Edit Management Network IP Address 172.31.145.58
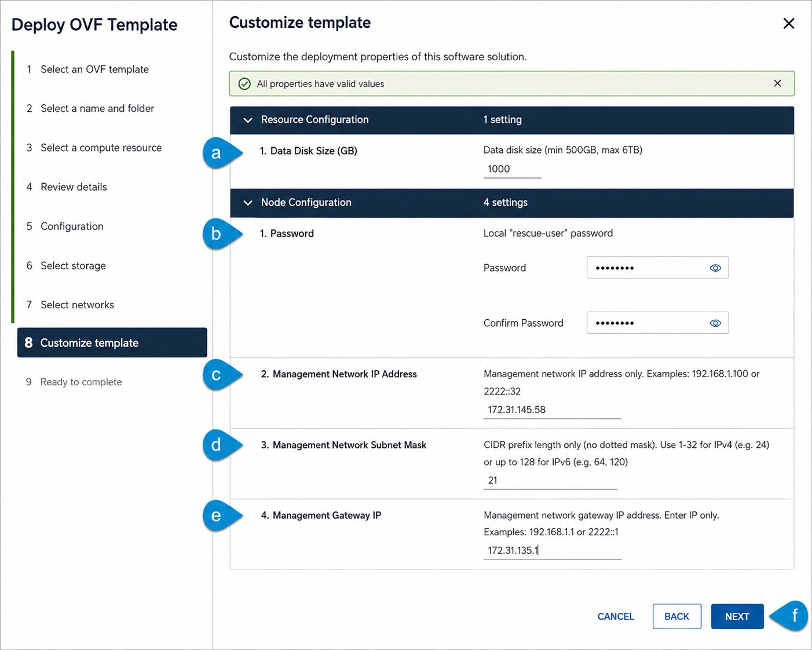Image resolution: width=812 pixels, height=650 pixels. coord(552,410)
